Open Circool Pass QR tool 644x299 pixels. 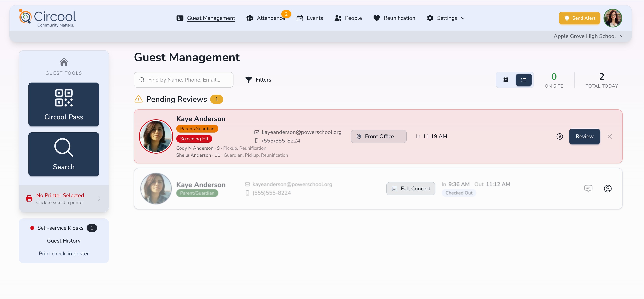pos(64,104)
